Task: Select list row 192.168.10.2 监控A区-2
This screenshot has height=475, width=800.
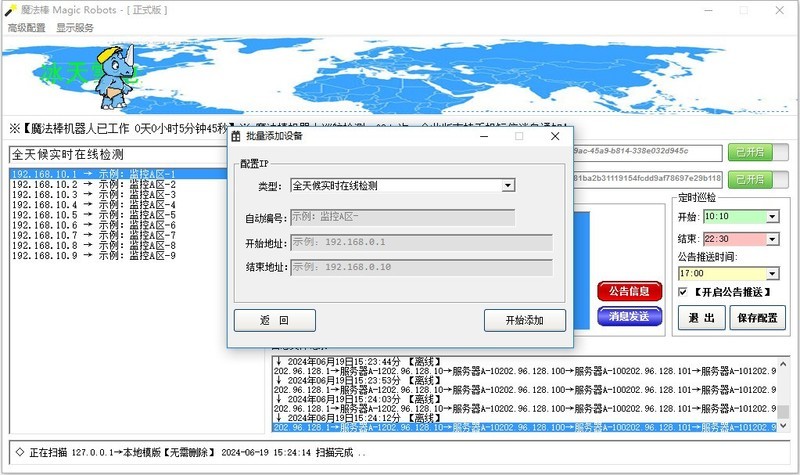Action: [x=118, y=184]
